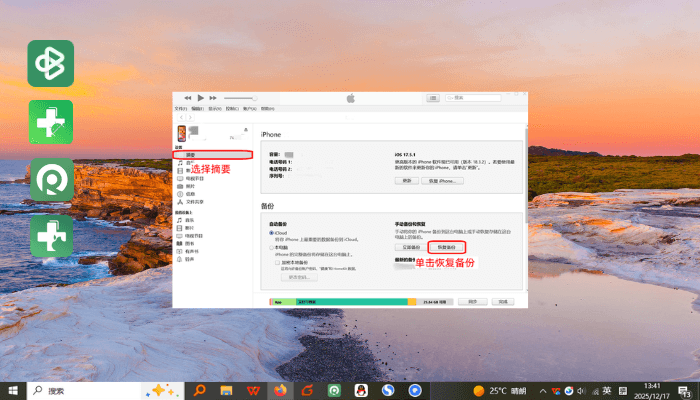Click the eject icon next to the device
The width and height of the screenshot is (700, 400).
tap(246, 130)
